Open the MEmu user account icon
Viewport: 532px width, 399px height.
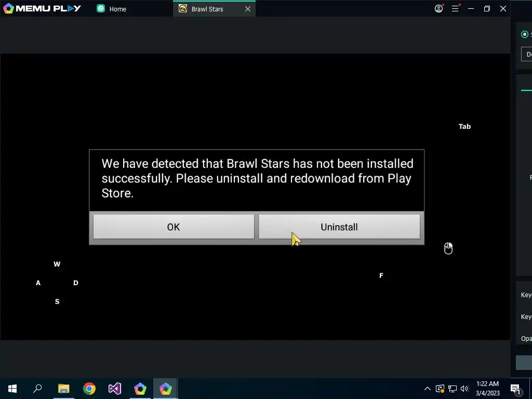(x=438, y=8)
